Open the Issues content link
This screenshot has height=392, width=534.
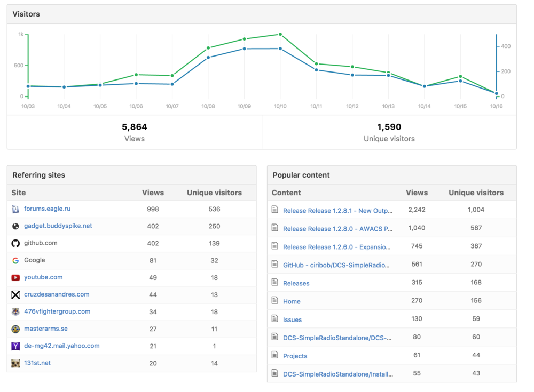293,319
